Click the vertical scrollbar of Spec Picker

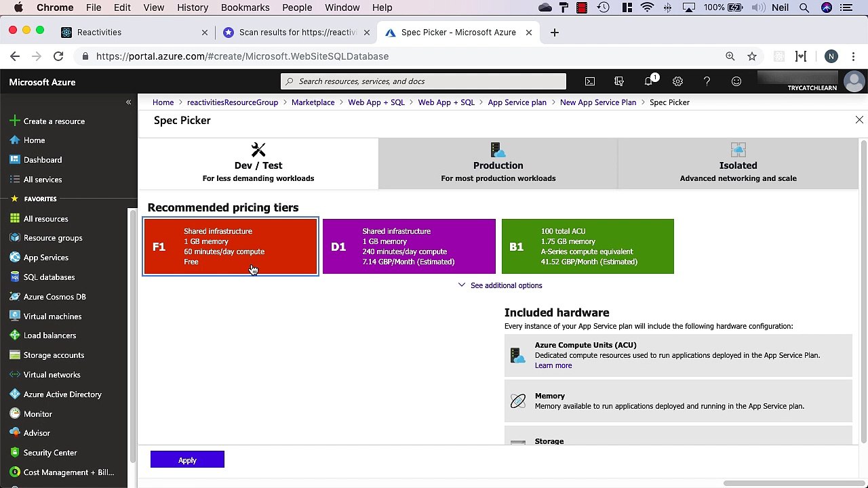click(863, 291)
